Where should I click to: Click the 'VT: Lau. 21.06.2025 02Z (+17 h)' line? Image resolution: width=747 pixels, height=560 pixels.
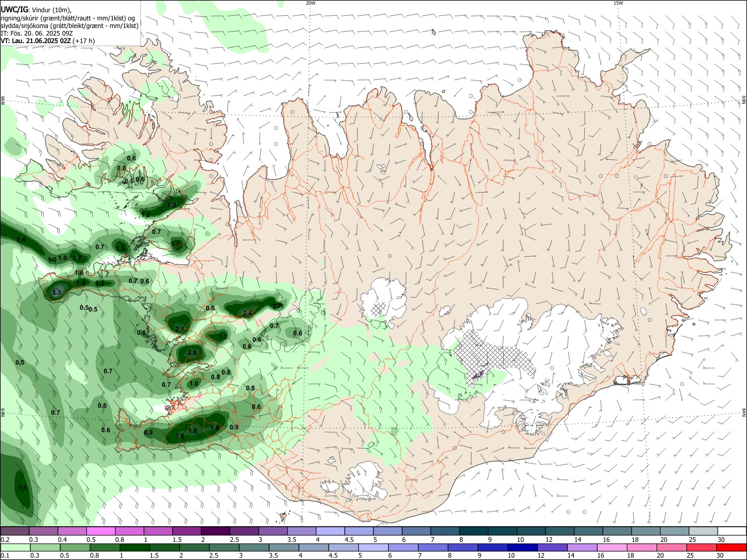coord(48,41)
